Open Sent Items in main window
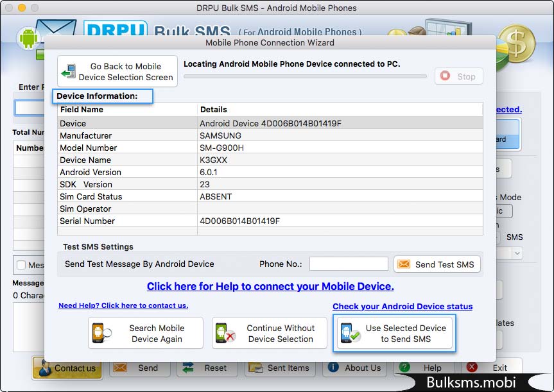The height and width of the screenshot is (392, 554). [279, 368]
